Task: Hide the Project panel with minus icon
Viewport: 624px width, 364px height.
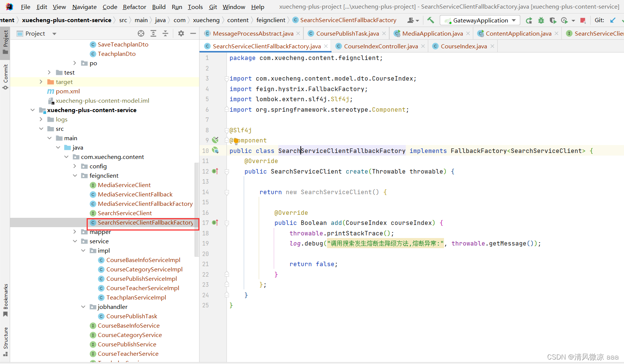Action: [x=193, y=33]
